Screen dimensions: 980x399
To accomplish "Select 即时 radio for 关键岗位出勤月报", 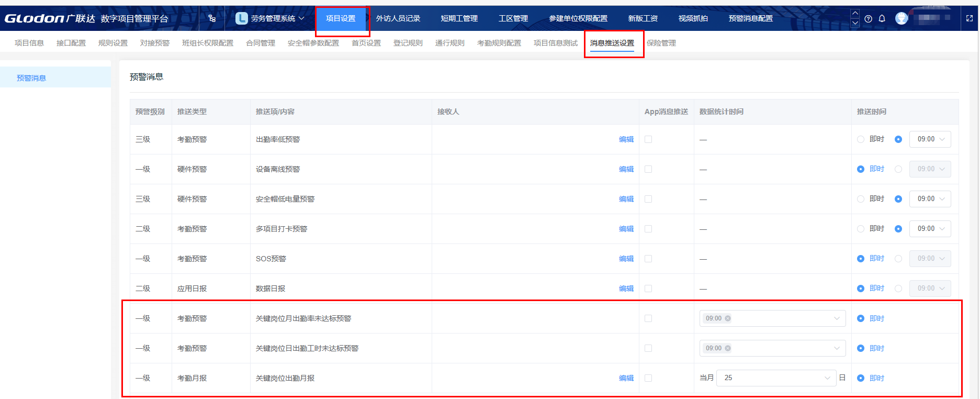I will (861, 378).
